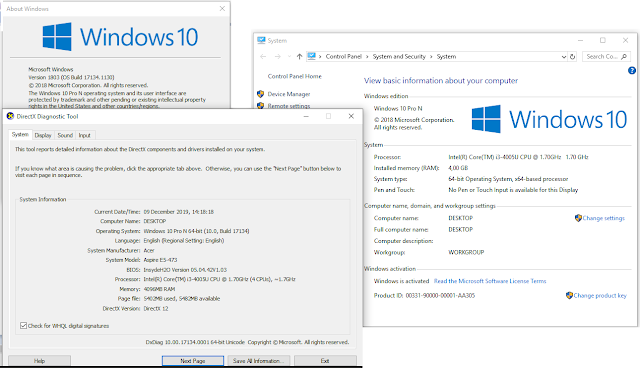This screenshot has width=640, height=368.
Task: Click the Help button in DxDiag
Action: [39, 361]
